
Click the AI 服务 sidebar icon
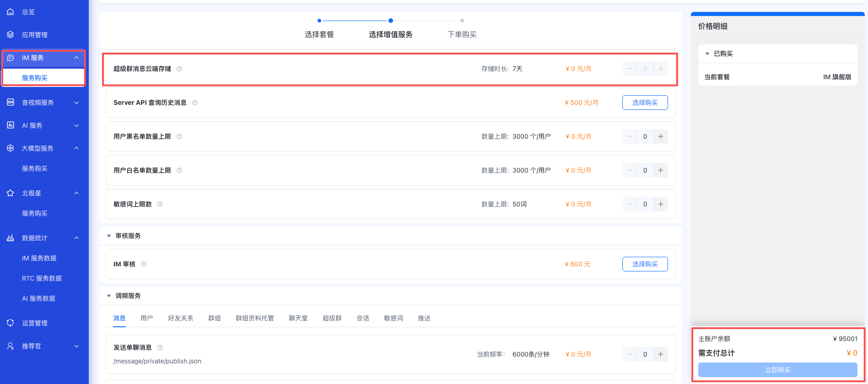[11, 125]
